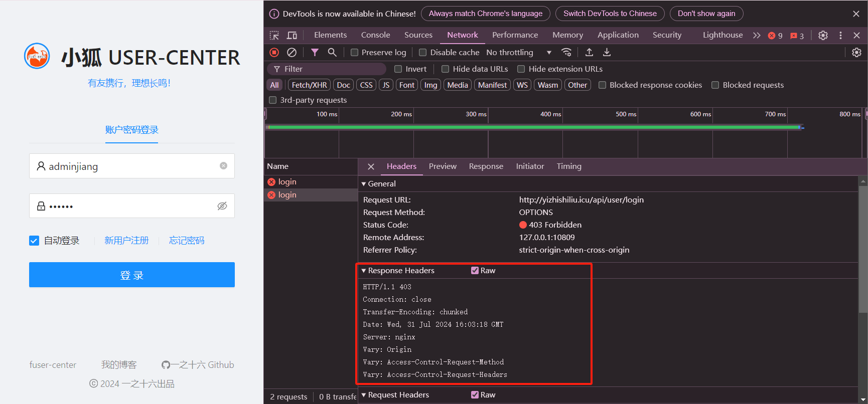Open Network settings gear icon

coord(856,52)
